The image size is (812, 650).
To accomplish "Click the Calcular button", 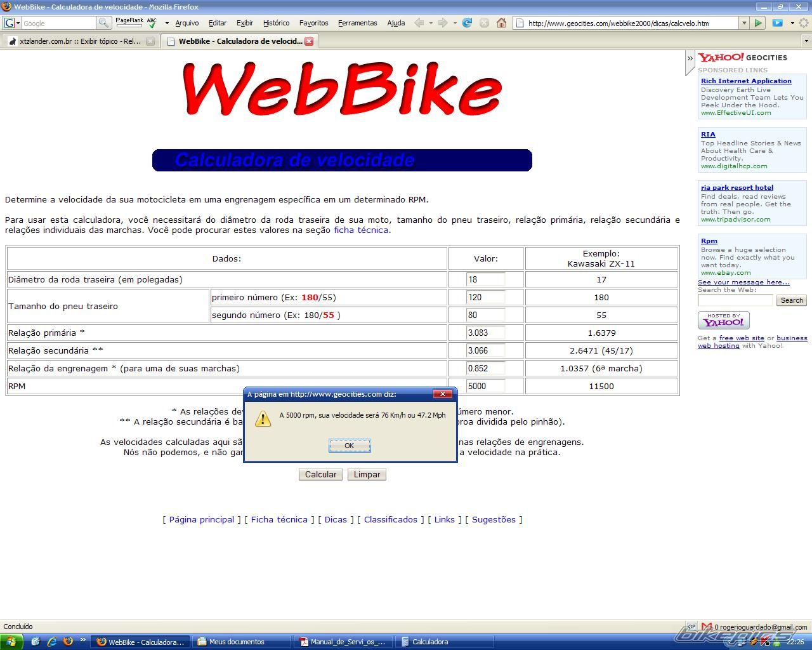I will point(320,474).
